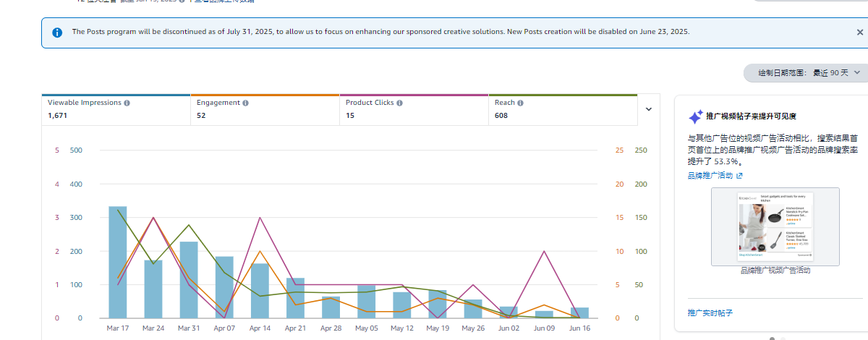Open the 品牌推广活动 link
The width and height of the screenshot is (868, 340).
click(x=710, y=176)
